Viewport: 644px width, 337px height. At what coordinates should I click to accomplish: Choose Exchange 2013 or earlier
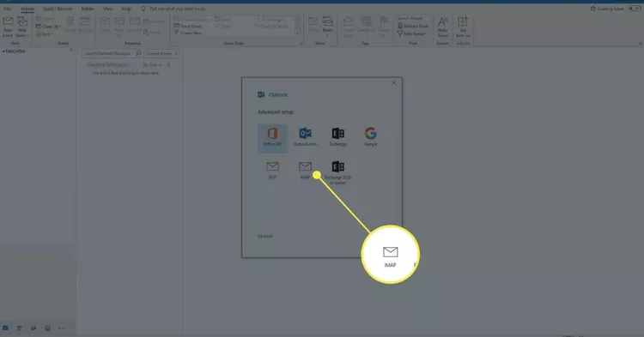(338, 172)
